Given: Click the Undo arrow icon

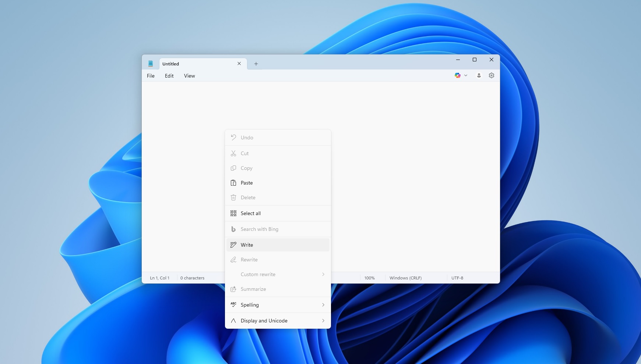Looking at the screenshot, I should point(234,137).
